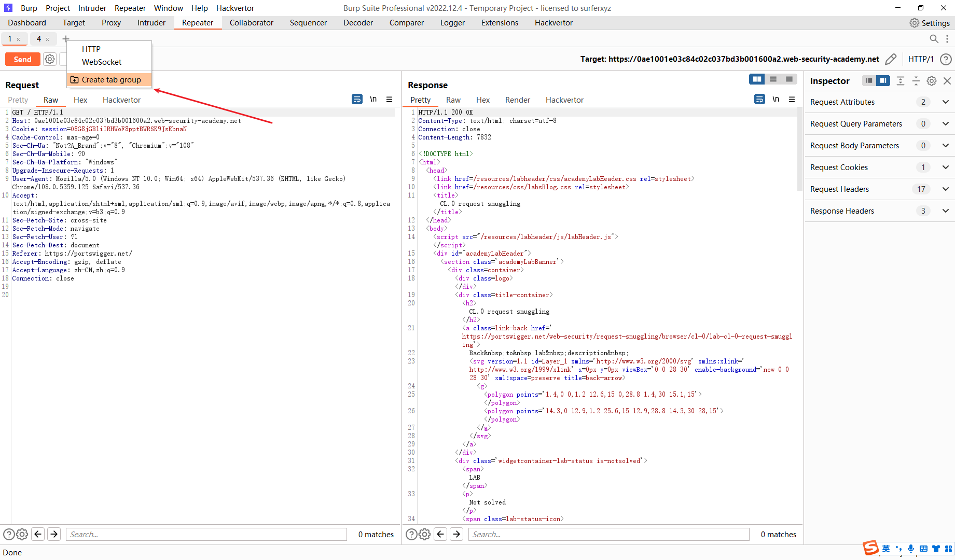This screenshot has width=955, height=560.
Task: Open request Hackvertor view
Action: (121, 100)
